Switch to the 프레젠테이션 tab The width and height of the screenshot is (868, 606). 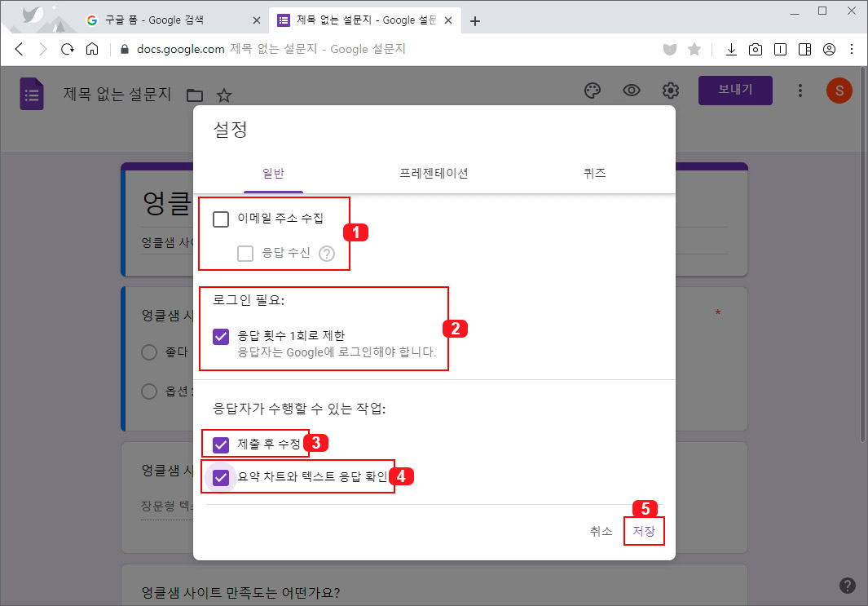click(x=433, y=173)
